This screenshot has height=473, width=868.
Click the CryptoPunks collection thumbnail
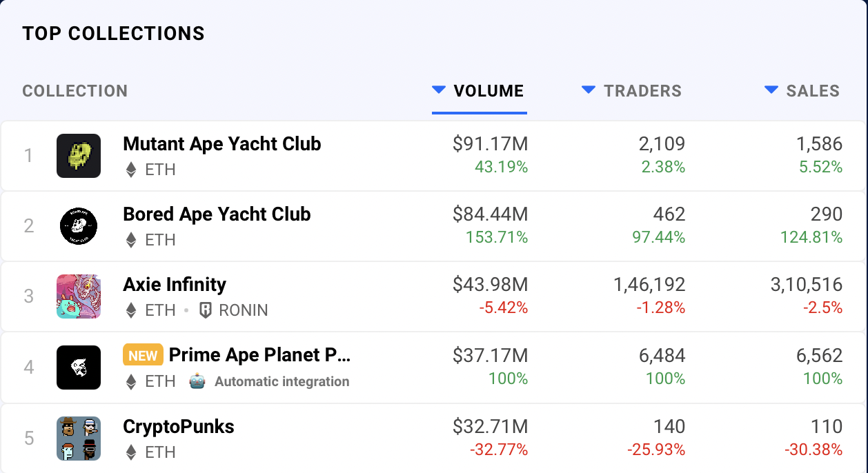[x=79, y=438]
